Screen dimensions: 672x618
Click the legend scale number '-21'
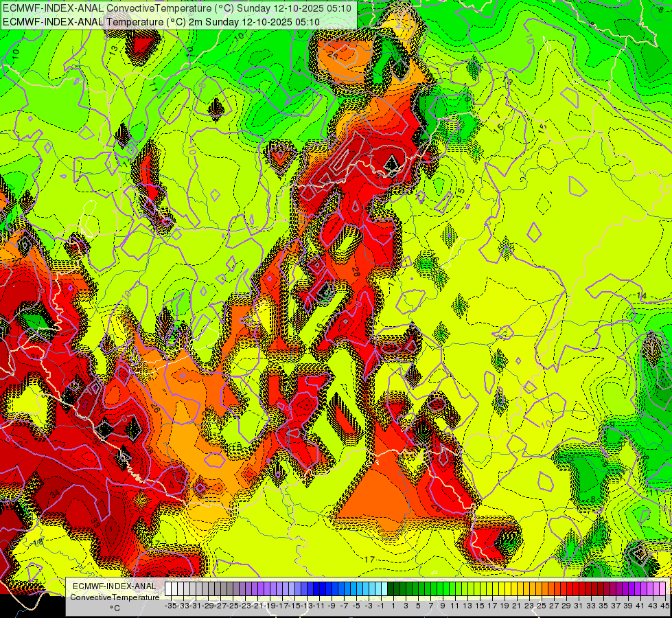256,606
